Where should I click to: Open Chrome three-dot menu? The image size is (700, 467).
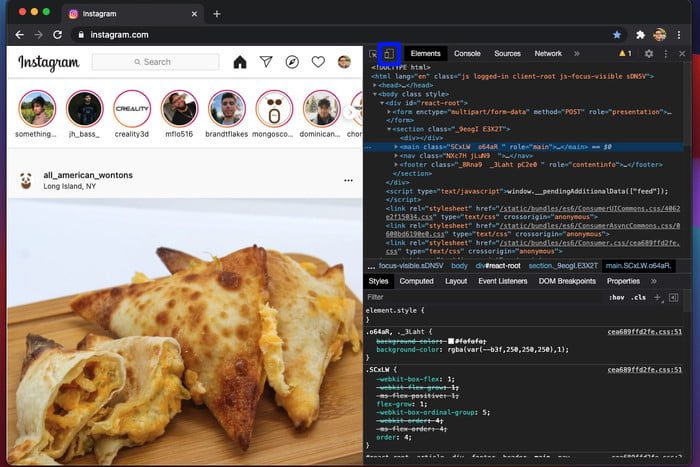coord(679,35)
